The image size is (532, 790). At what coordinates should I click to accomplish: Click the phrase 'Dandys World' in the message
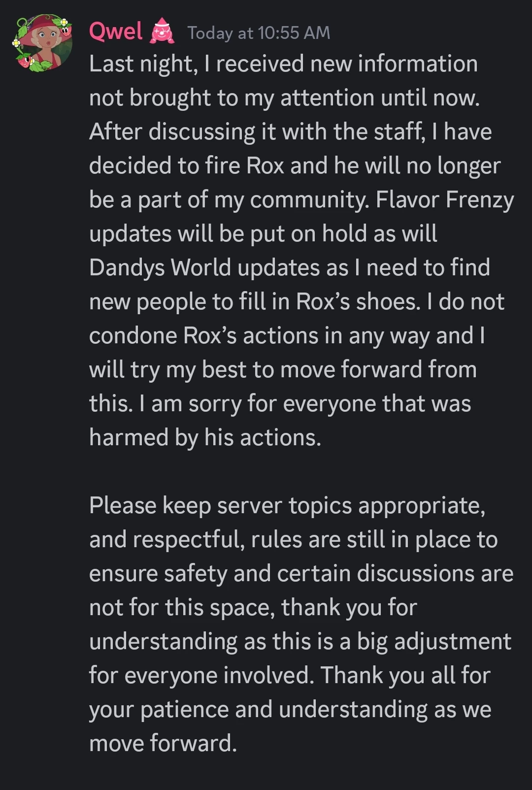pos(160,268)
